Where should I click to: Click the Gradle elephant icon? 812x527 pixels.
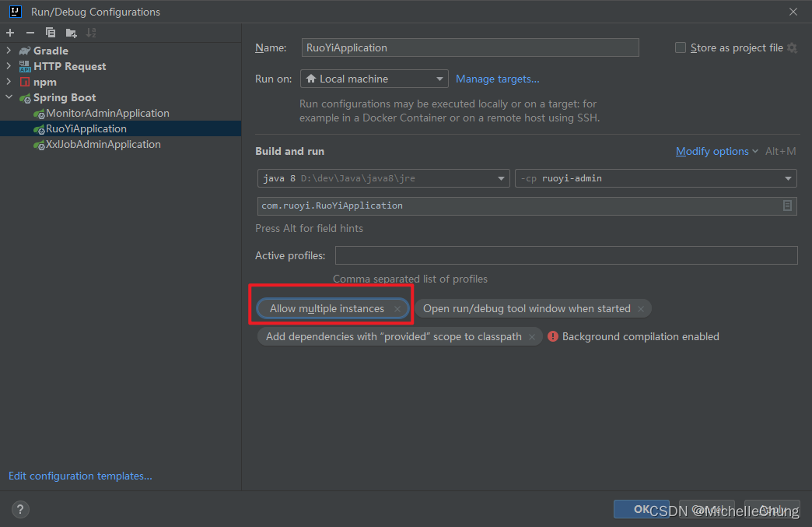[25, 51]
